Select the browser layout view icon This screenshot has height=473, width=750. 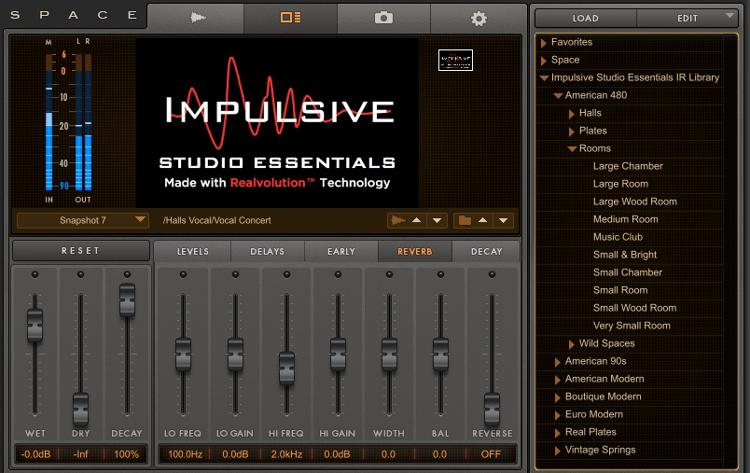tap(290, 17)
